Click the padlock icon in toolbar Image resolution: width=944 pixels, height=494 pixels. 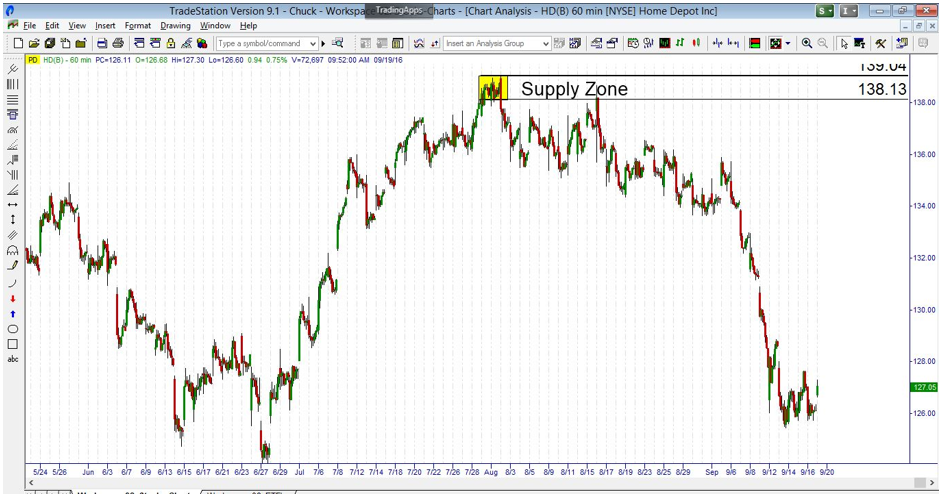[x=170, y=43]
